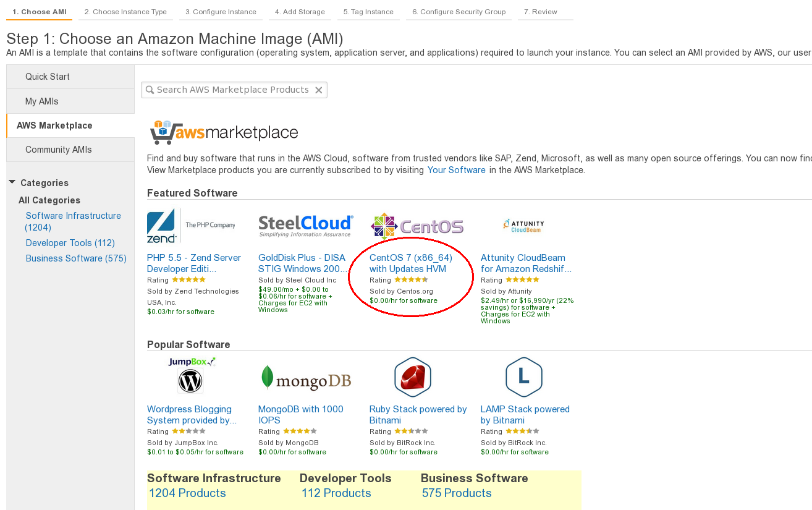Viewport: 812px width, 510px height.
Task: Open Wordpress Blogging System link
Action: point(192,415)
